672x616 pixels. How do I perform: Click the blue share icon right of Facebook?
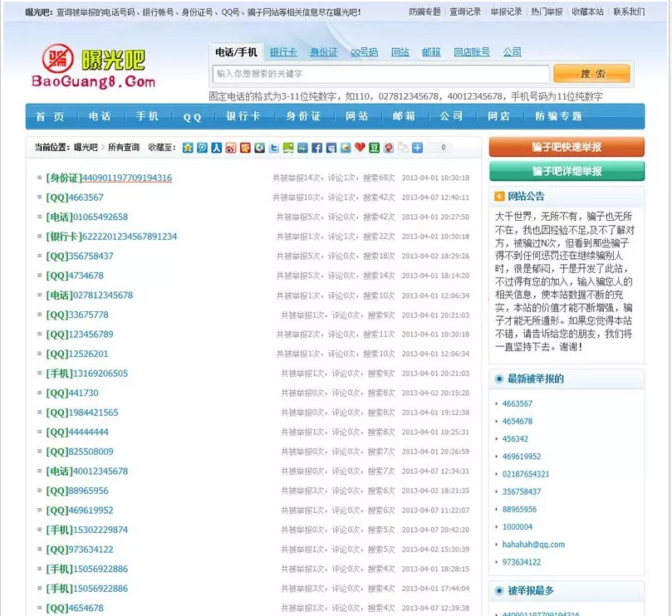click(331, 148)
